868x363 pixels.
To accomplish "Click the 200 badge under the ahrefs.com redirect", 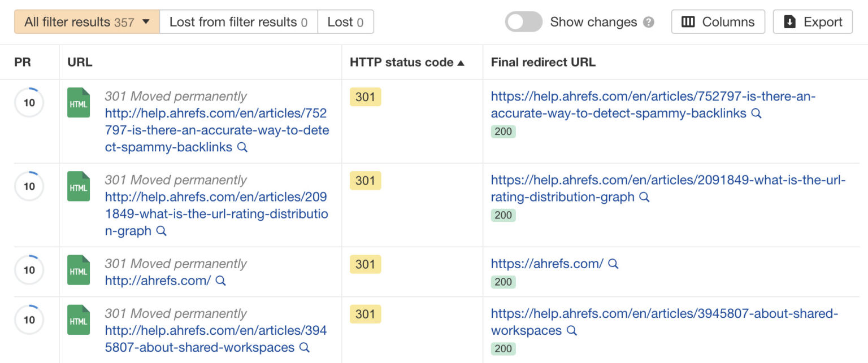I will tap(503, 282).
